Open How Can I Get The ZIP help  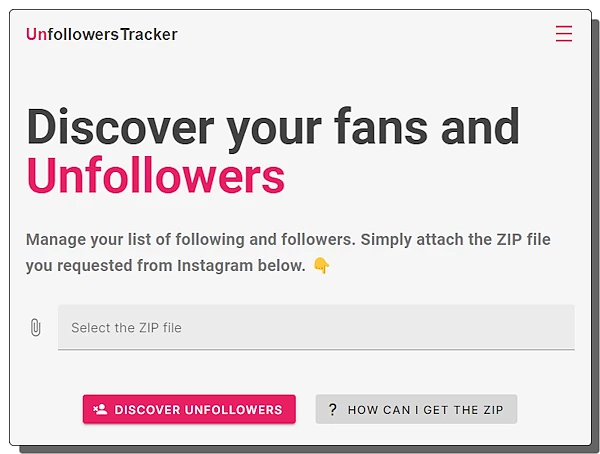(416, 409)
